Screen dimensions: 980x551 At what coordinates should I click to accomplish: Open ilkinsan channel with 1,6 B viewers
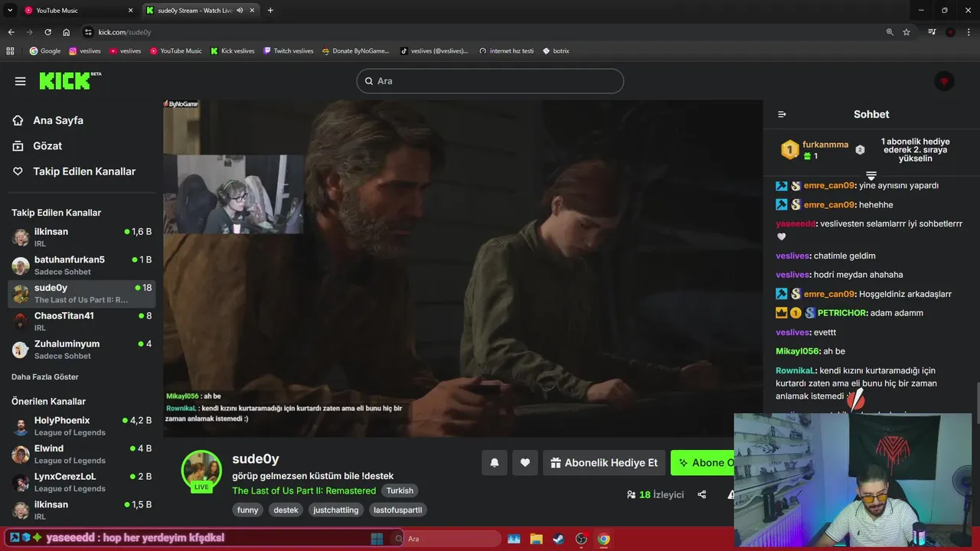(x=81, y=237)
